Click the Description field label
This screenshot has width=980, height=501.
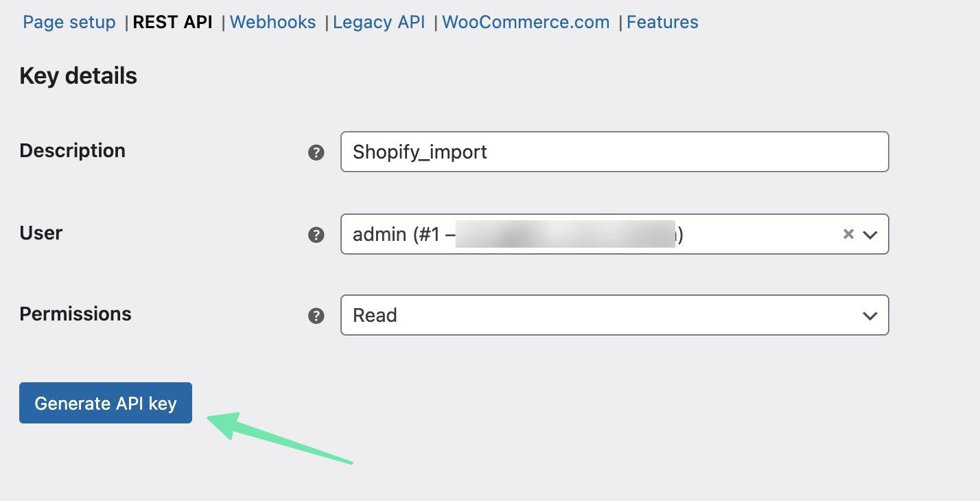72,151
